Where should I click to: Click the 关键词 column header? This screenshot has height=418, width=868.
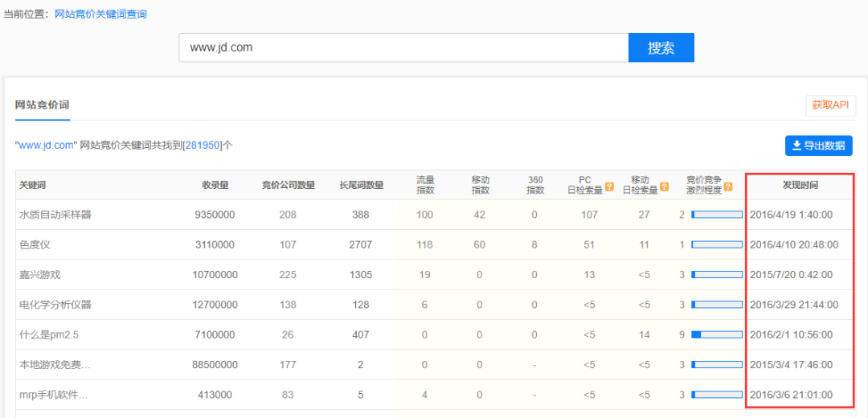[x=32, y=186]
